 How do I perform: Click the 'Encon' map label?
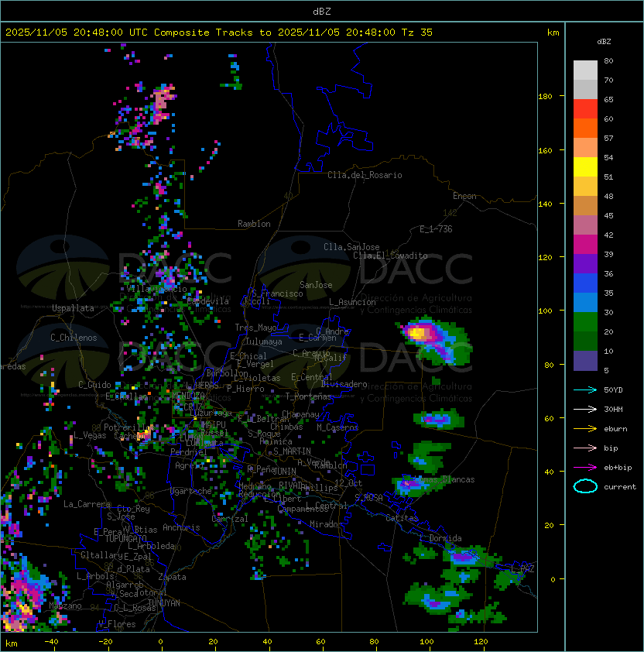[x=464, y=196]
